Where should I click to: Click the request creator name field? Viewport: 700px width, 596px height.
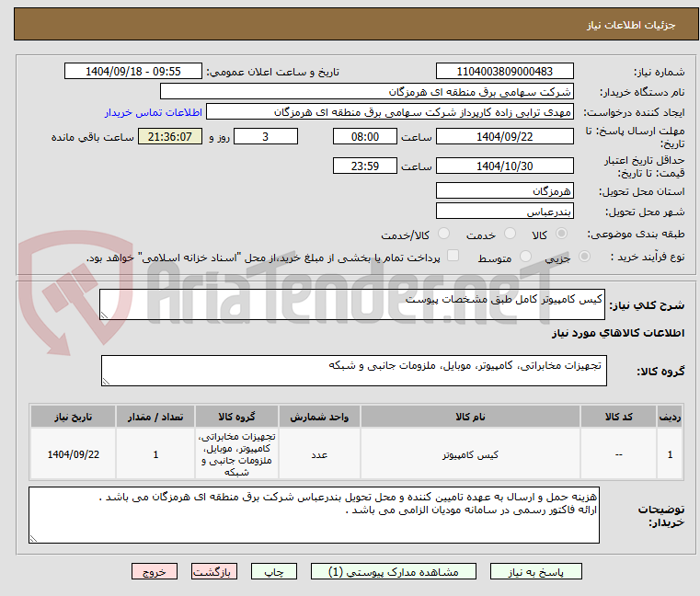tap(389, 111)
